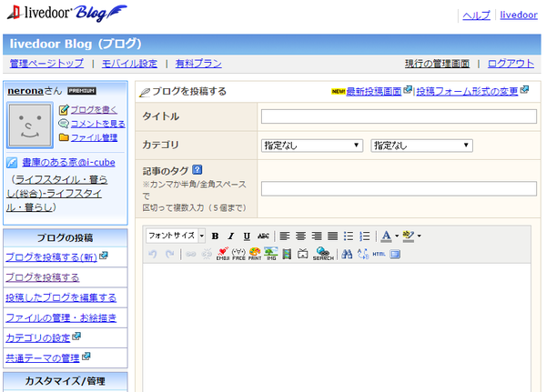Click the 記事のタグ input field
The image size is (546, 392).
[x=399, y=188]
